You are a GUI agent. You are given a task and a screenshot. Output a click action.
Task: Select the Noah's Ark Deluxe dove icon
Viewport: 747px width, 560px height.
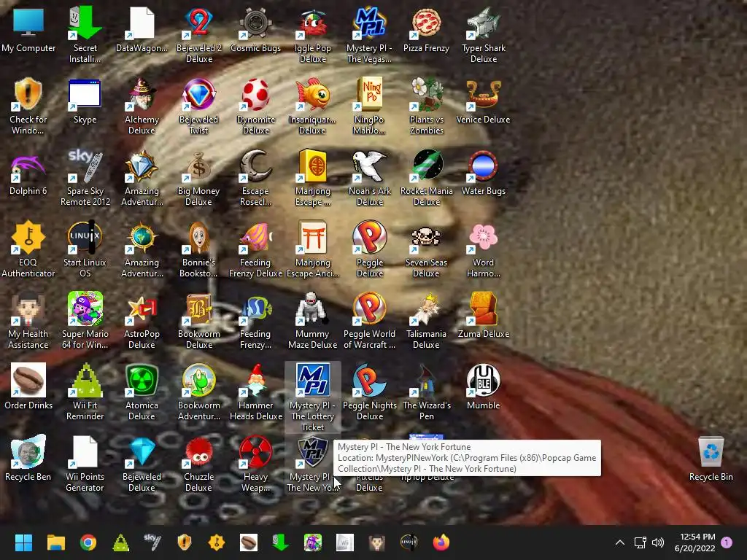(x=369, y=177)
